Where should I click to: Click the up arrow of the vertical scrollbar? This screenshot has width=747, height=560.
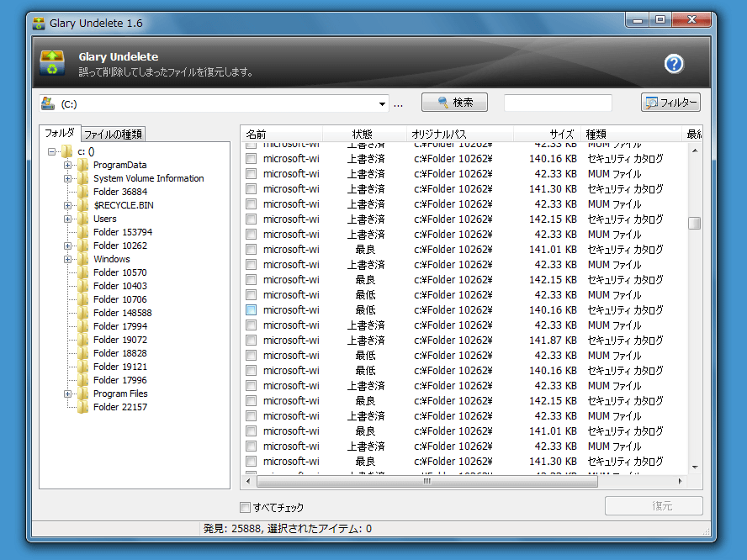(x=695, y=150)
